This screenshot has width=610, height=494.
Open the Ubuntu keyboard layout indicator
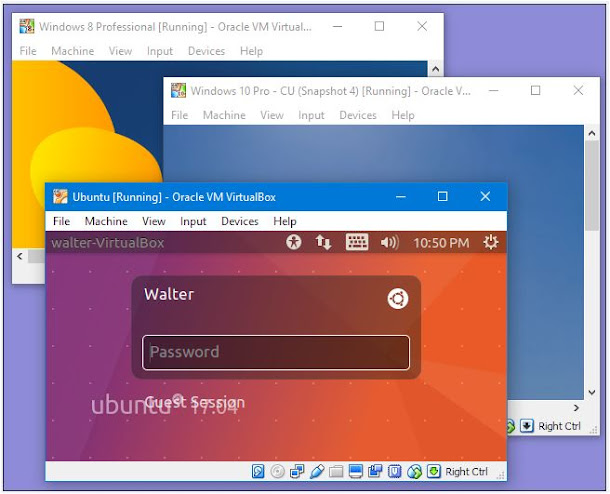click(x=357, y=242)
